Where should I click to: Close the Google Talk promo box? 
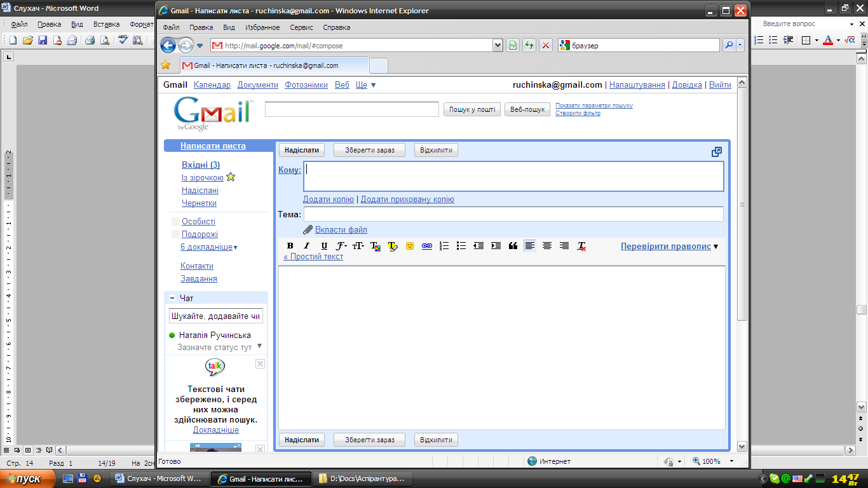click(260, 363)
